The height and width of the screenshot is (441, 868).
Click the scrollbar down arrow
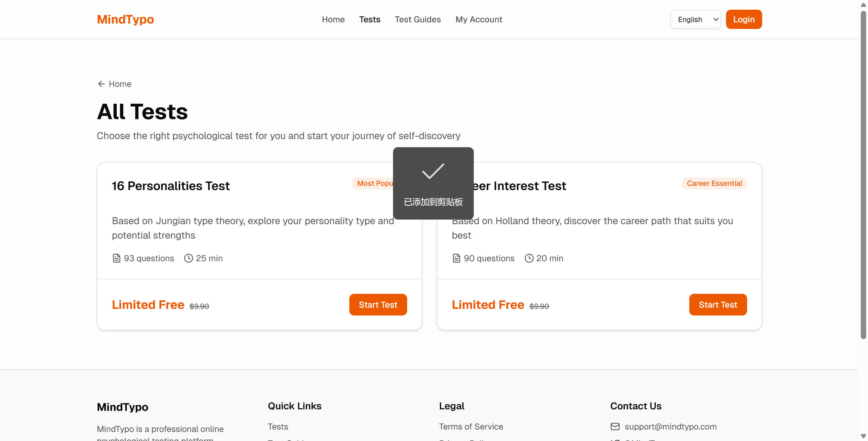[863, 436]
